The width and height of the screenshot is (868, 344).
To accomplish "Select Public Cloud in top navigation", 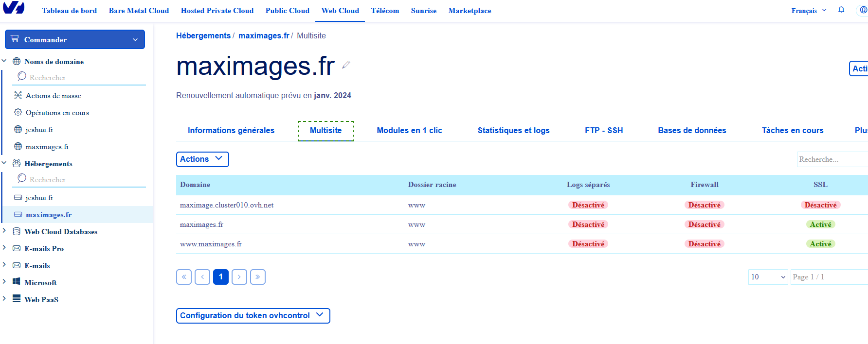I will (287, 11).
